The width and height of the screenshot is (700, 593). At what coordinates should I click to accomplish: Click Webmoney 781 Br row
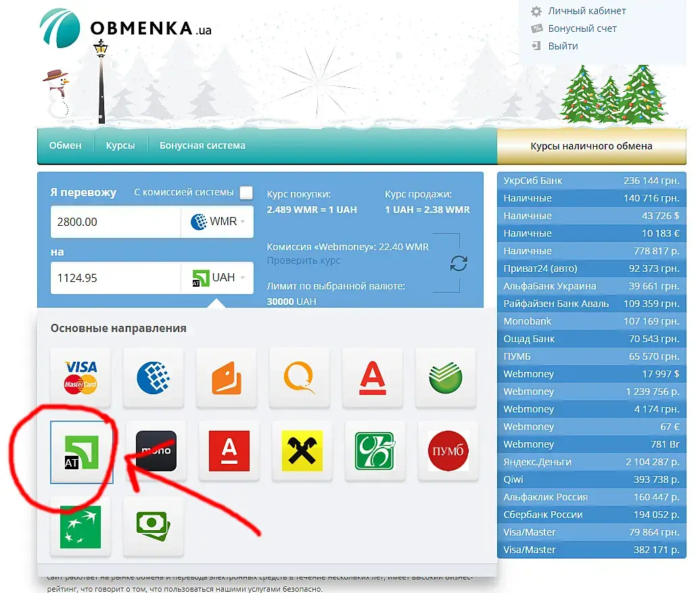(592, 444)
